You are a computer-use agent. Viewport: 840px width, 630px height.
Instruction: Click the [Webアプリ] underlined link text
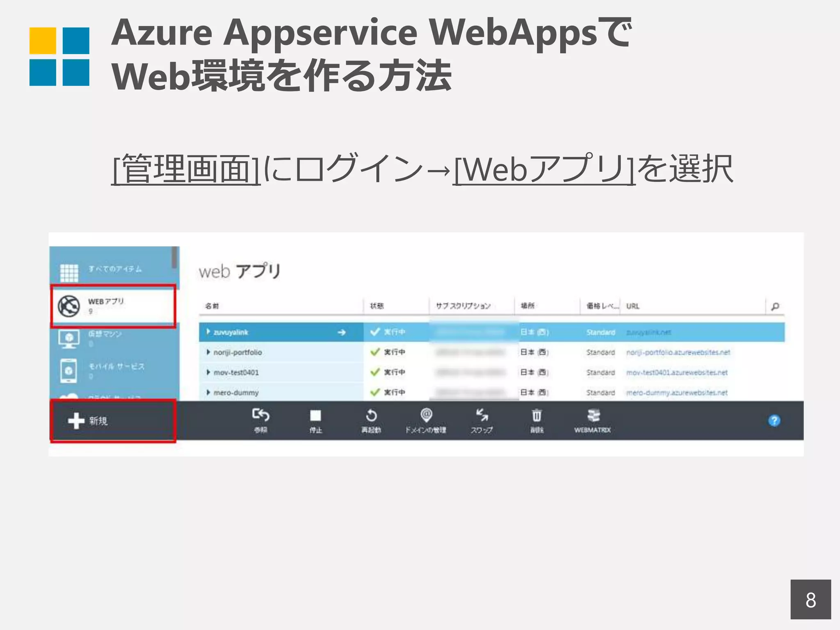544,169
